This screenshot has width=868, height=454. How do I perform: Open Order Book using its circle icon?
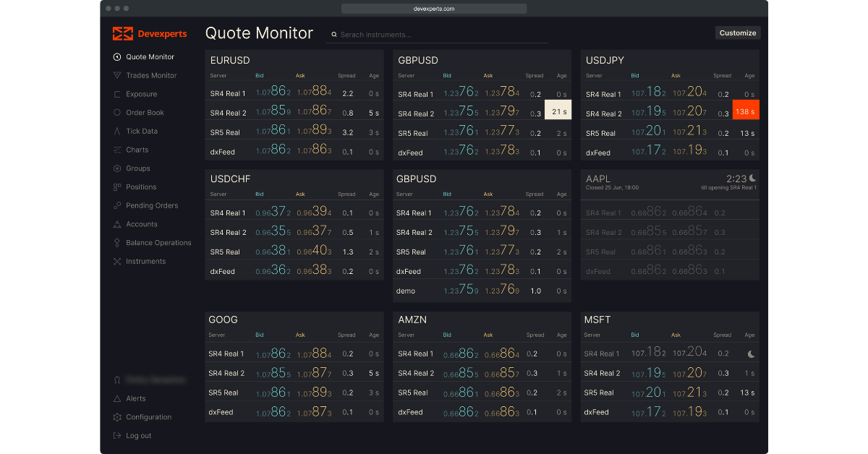[117, 113]
